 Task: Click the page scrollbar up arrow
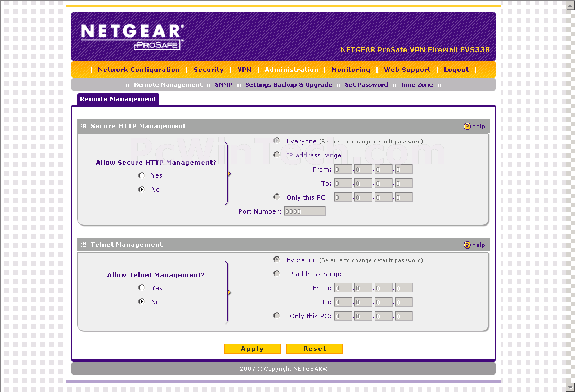[x=570, y=4]
